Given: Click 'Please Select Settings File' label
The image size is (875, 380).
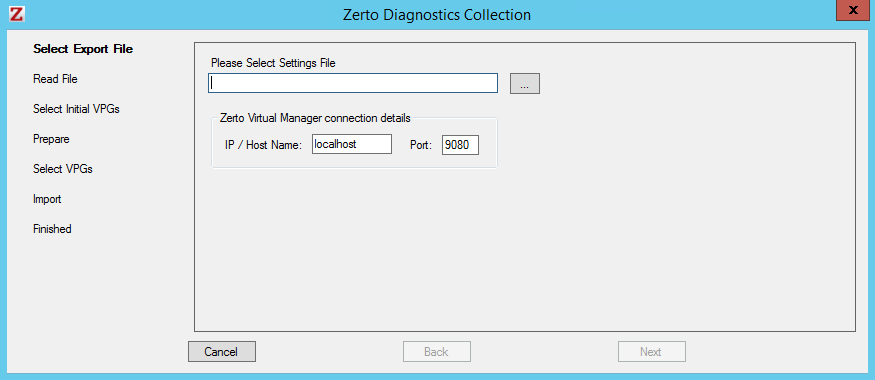Looking at the screenshot, I should (x=273, y=63).
